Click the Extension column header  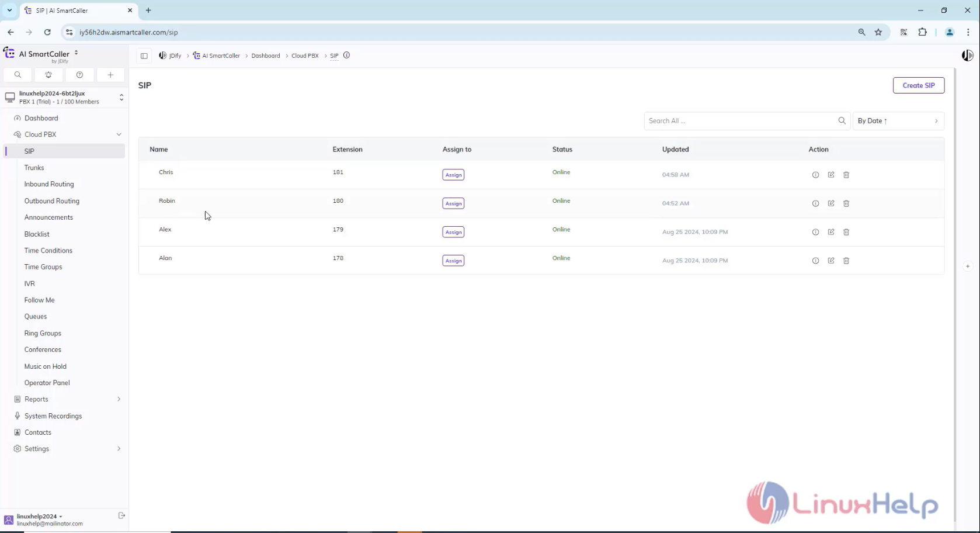(x=347, y=150)
